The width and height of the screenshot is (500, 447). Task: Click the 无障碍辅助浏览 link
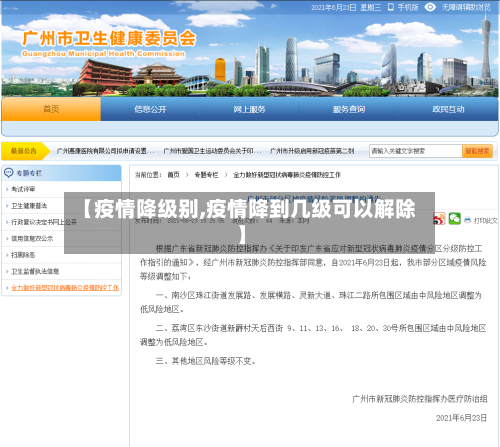(466, 7)
